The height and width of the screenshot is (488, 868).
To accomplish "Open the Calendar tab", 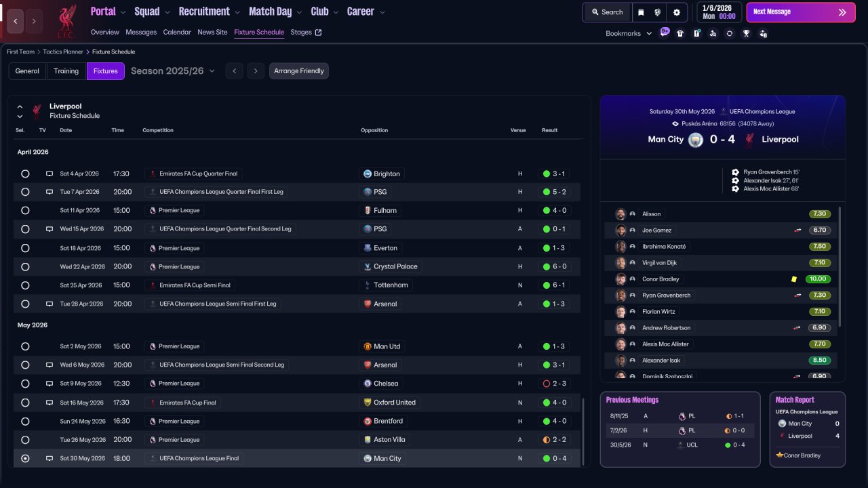I will coord(177,32).
